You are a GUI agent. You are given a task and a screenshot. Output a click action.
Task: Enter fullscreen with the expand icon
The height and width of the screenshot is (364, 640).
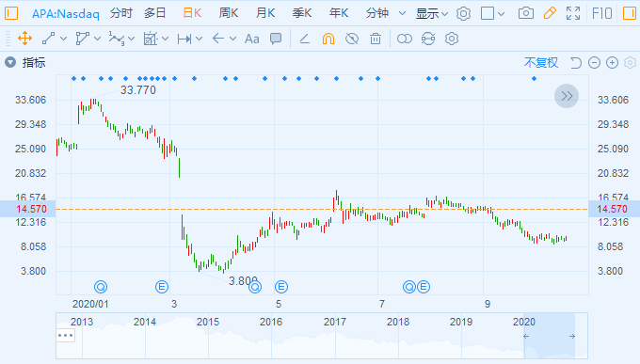pos(573,13)
